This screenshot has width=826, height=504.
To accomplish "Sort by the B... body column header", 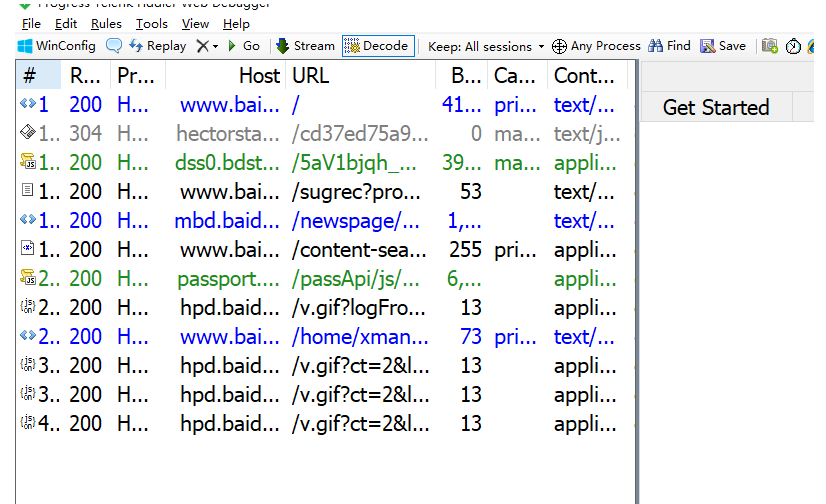I will [x=461, y=76].
